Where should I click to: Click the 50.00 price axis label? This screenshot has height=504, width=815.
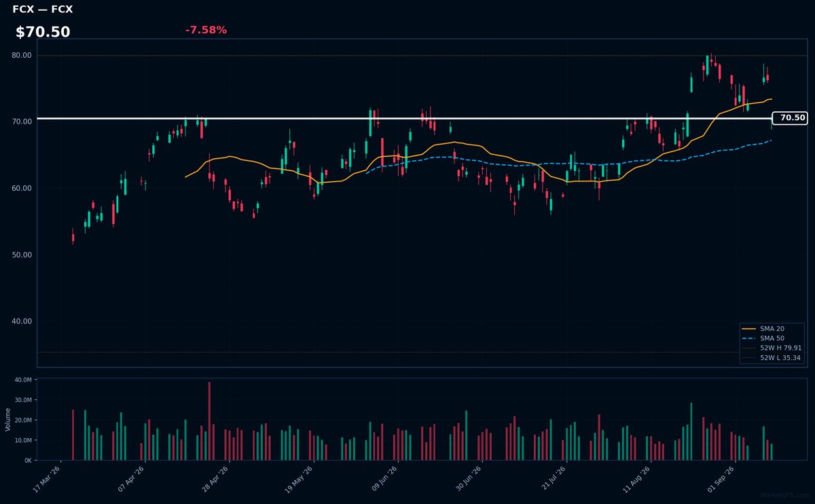tap(22, 255)
